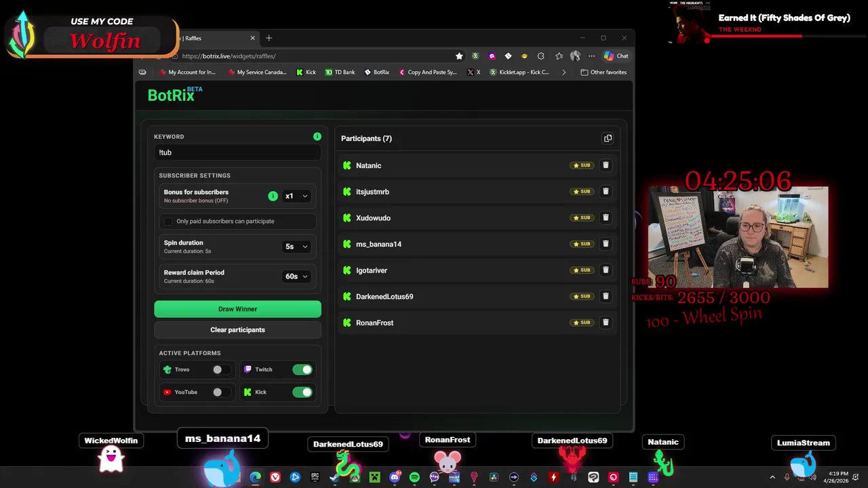Click the favorite star in address bar
Screen dimensions: 868x488
pyautogui.click(x=459, y=56)
